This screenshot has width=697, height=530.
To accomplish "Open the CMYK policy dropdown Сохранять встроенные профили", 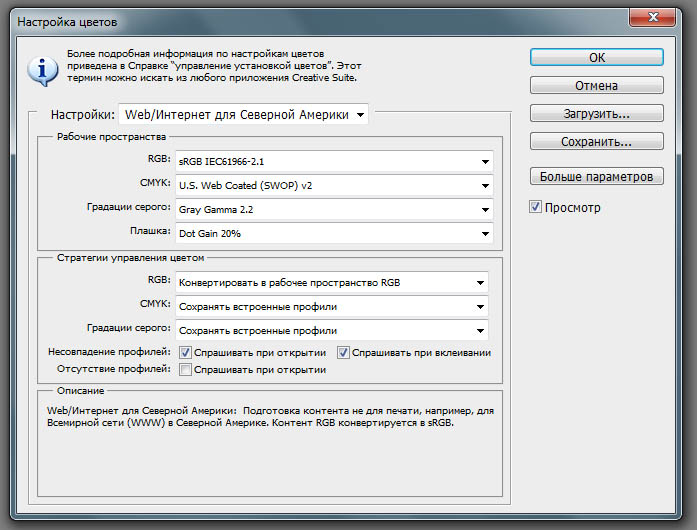I will pyautogui.click(x=332, y=306).
